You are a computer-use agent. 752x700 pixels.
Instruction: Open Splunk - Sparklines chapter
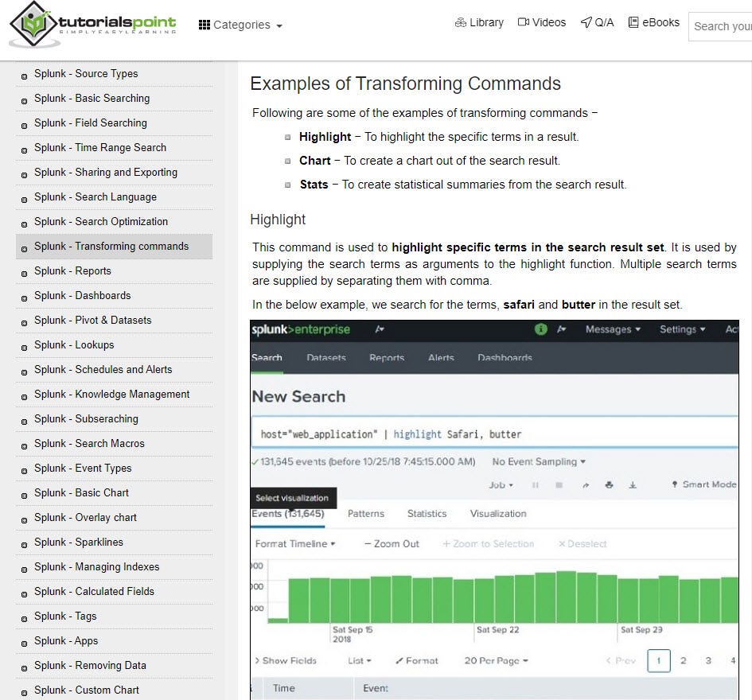tap(79, 542)
